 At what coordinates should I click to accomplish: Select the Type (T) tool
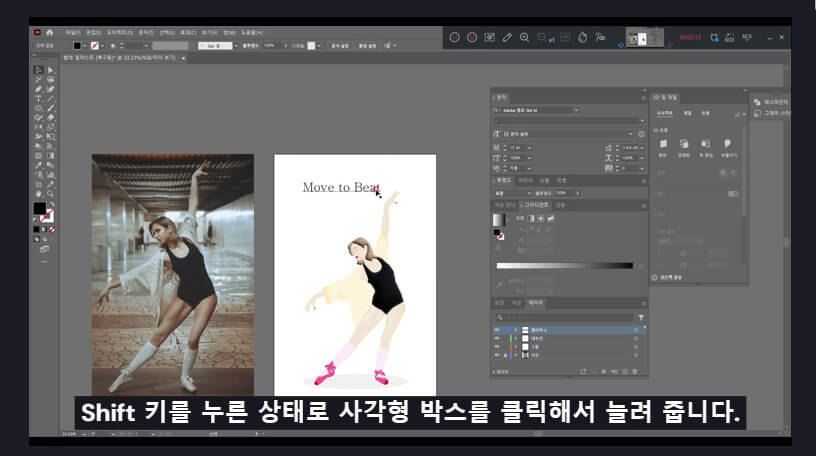click(38, 98)
